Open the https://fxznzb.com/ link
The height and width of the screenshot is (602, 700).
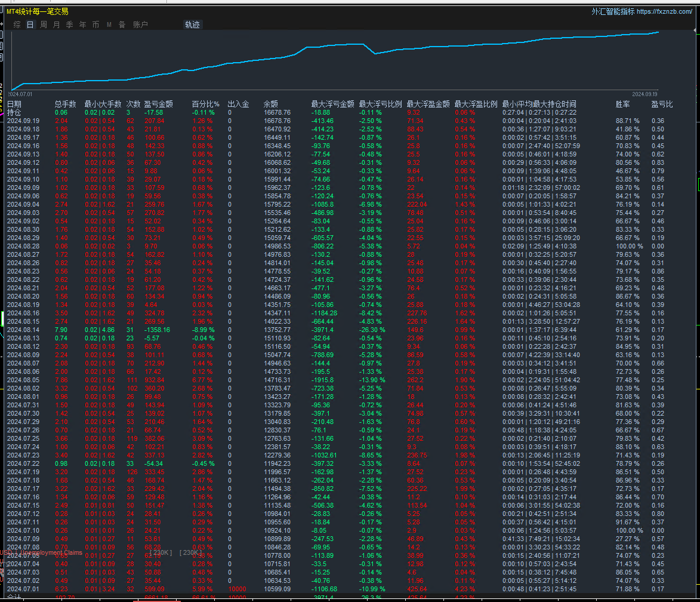pyautogui.click(x=664, y=11)
